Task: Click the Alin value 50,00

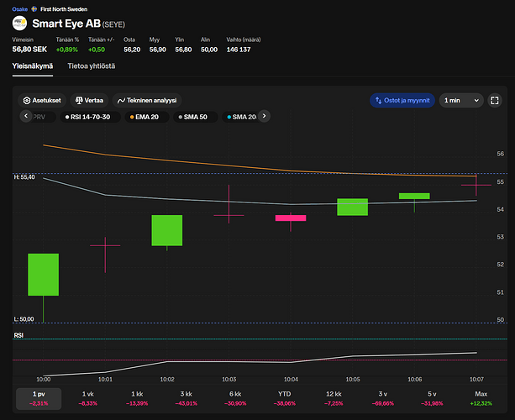Action: pyautogui.click(x=209, y=50)
